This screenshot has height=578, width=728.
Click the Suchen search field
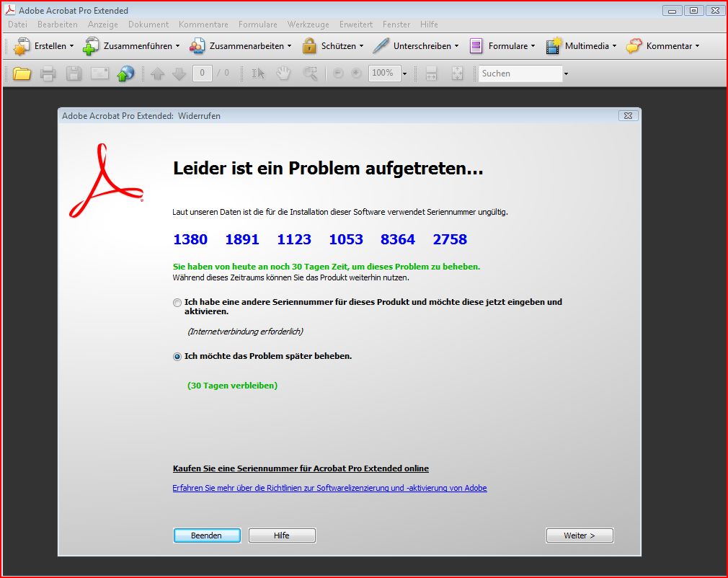tap(520, 74)
